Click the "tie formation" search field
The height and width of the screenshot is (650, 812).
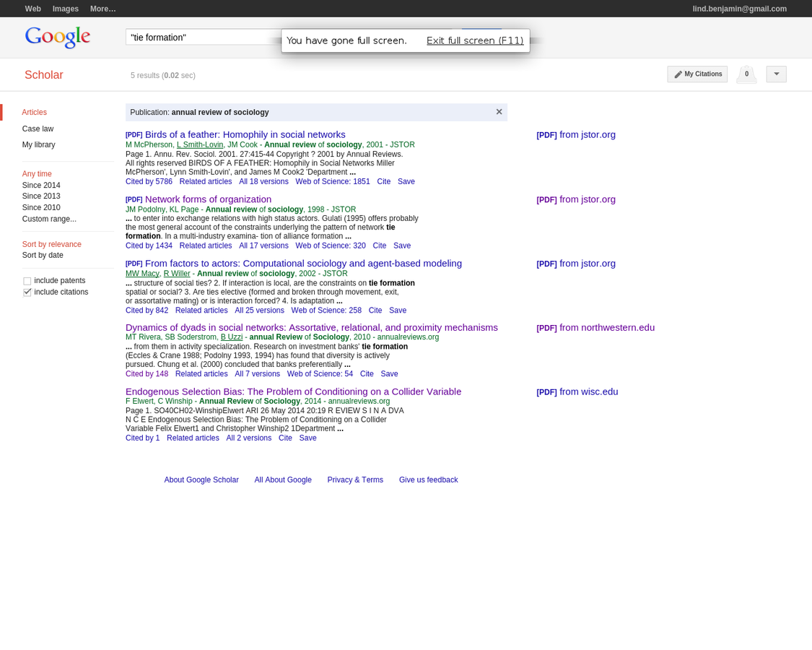[203, 38]
